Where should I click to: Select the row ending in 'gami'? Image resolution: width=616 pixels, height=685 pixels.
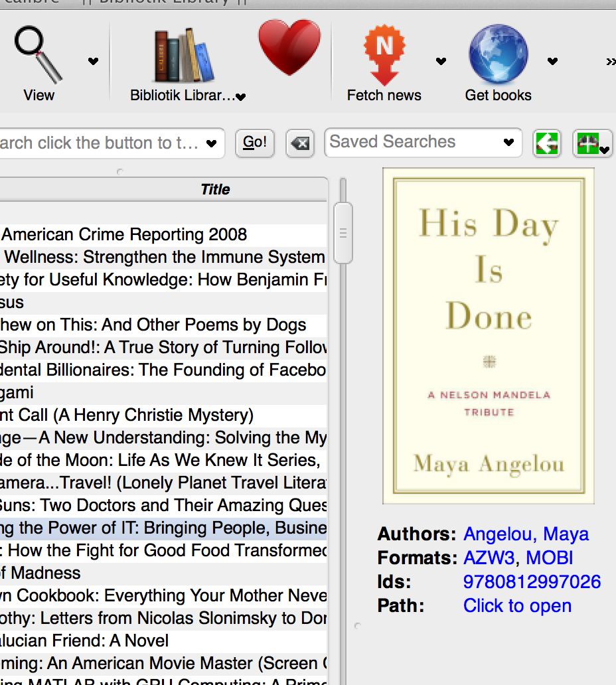tap(163, 393)
